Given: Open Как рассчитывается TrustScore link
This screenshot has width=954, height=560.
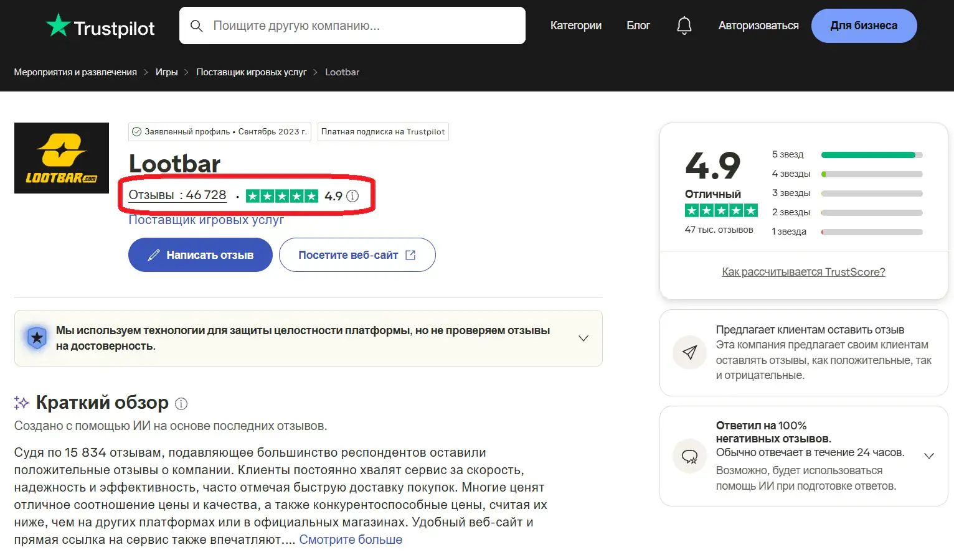Looking at the screenshot, I should (803, 272).
